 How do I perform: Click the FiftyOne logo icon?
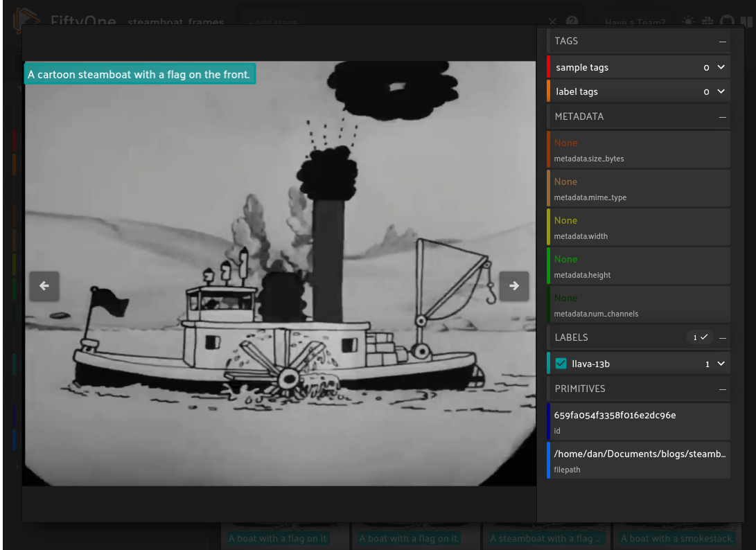(26, 19)
